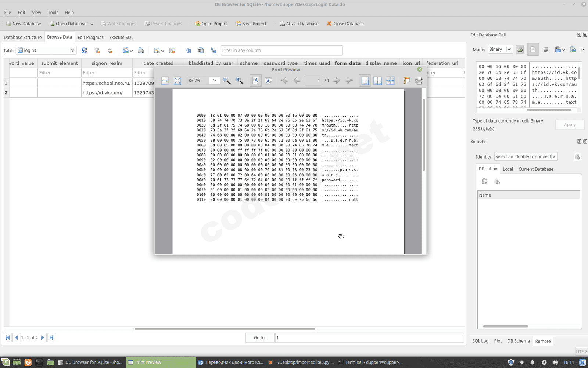Toggle landscape orientation in Print Preview
The width and height of the screenshot is (588, 368).
point(269,81)
